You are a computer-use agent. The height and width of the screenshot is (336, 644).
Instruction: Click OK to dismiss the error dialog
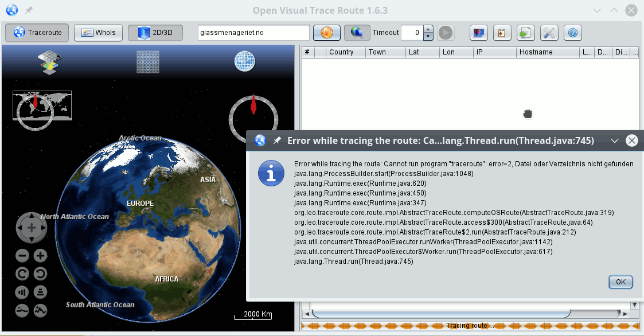coord(620,282)
